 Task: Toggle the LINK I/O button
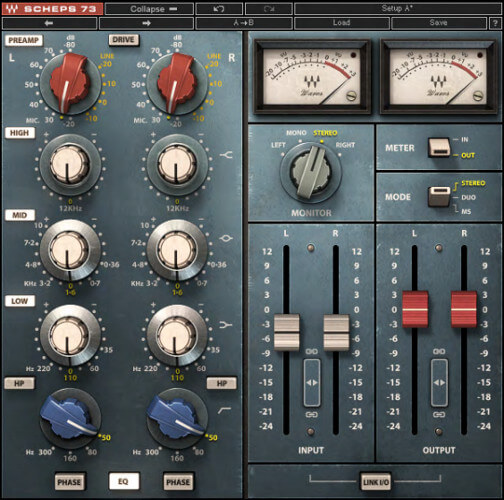pos(376,482)
